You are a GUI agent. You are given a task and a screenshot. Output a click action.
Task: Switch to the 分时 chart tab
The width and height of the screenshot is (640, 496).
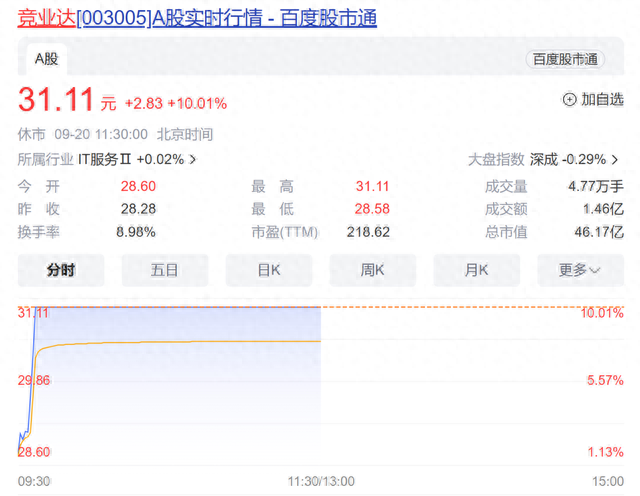click(x=61, y=270)
